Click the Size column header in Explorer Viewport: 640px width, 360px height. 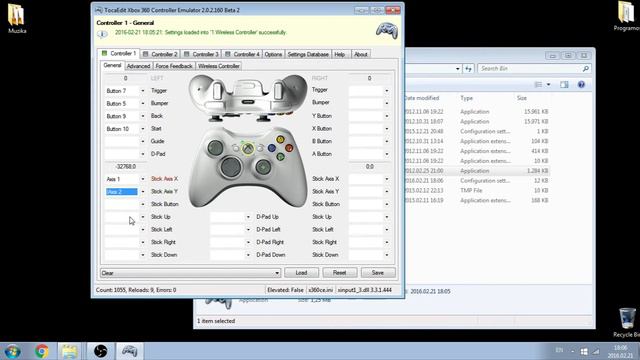pyautogui.click(x=522, y=98)
